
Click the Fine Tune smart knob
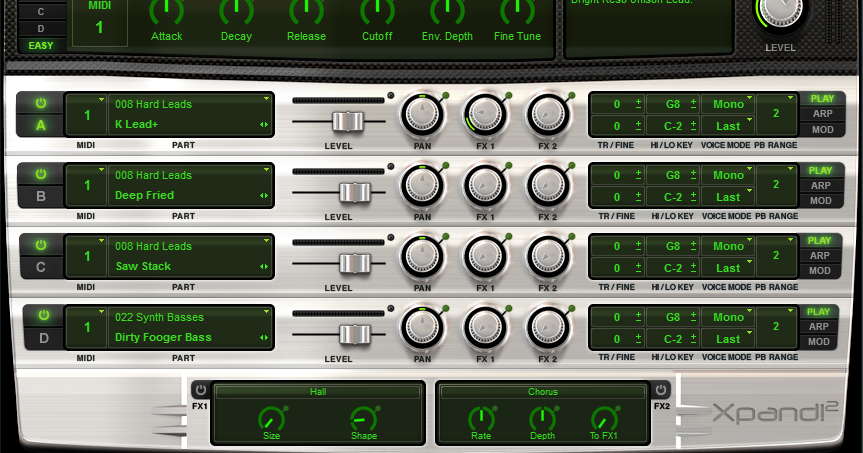pos(517,11)
